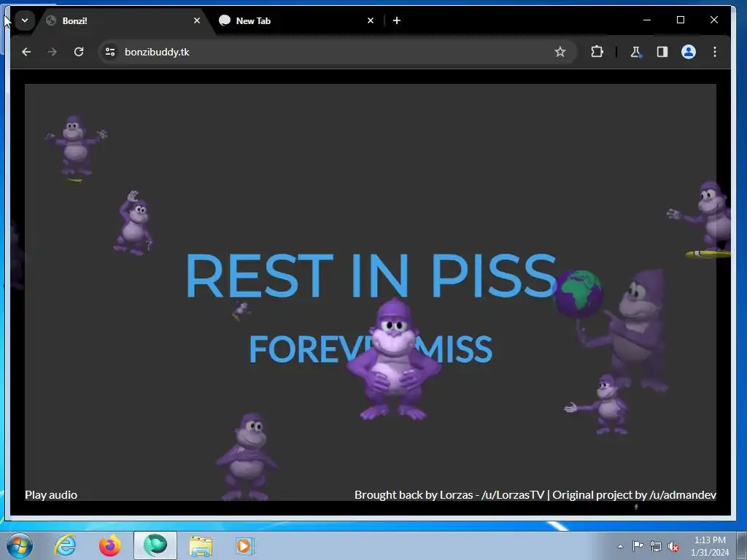Screen dimensions: 747x560
Task: Click the Brought back by Lorzas credit
Action: click(x=535, y=495)
